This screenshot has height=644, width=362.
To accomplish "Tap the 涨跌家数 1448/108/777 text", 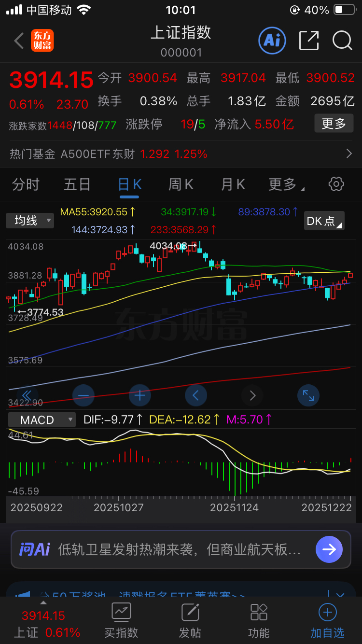I will click(63, 126).
